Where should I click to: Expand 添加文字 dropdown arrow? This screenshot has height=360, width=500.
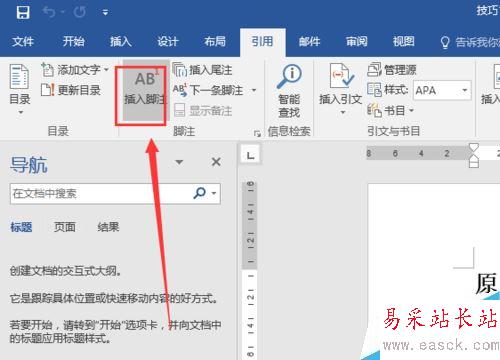pos(106,70)
